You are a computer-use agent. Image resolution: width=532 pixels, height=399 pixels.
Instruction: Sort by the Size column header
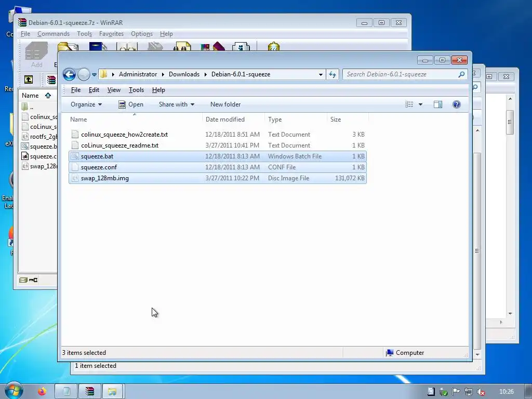[x=348, y=119]
